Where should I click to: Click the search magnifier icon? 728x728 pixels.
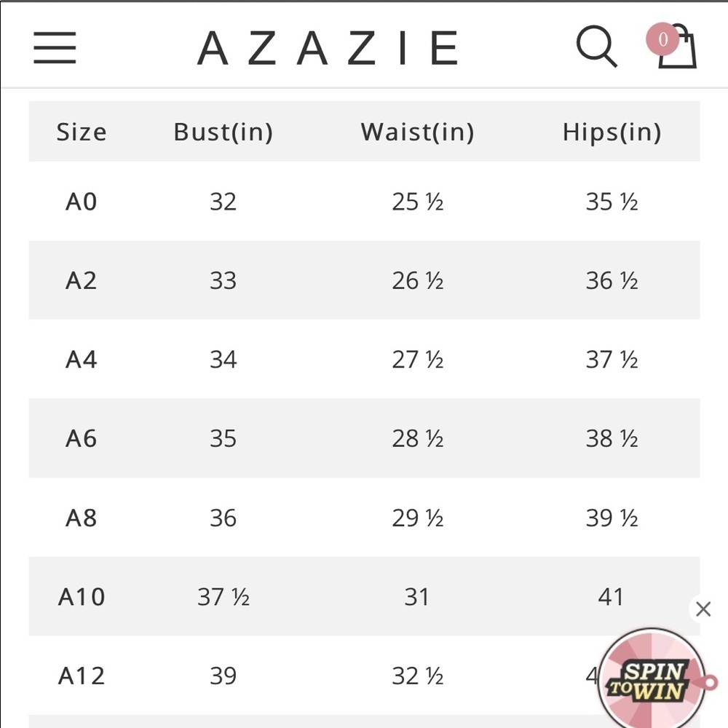(596, 47)
